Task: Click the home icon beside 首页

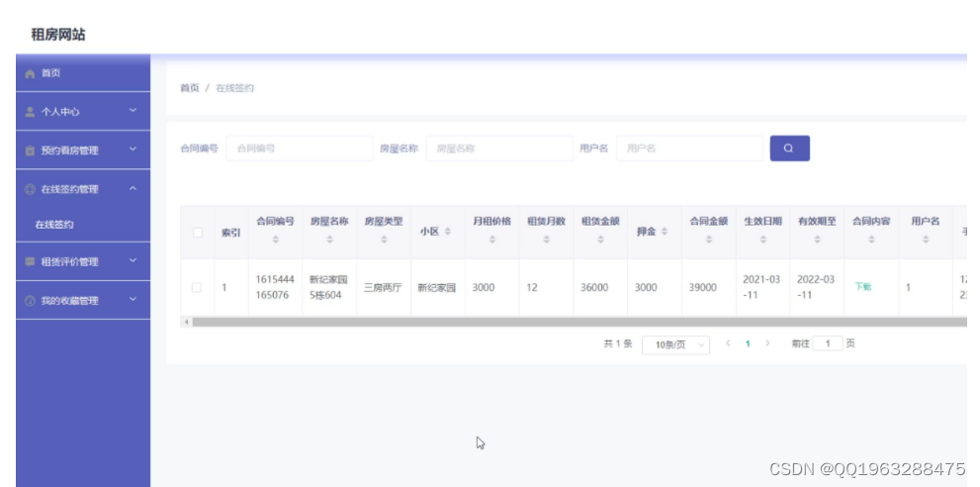Action: point(30,74)
